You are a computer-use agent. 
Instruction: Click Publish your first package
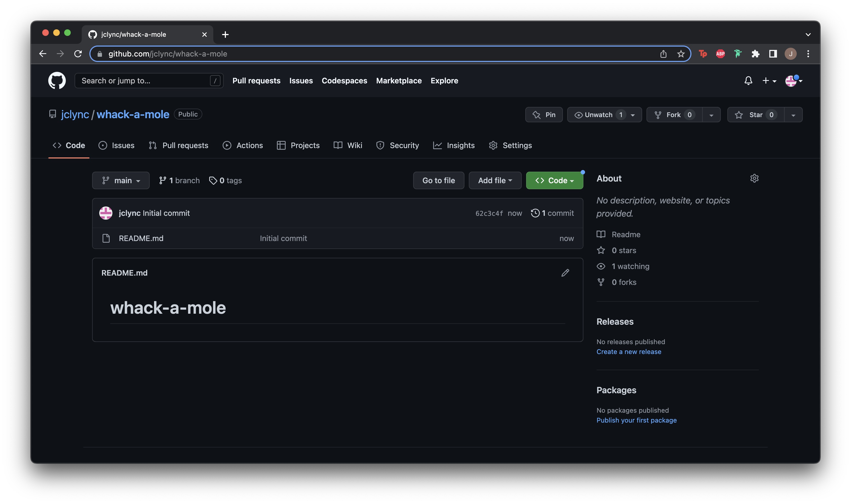pyautogui.click(x=636, y=420)
